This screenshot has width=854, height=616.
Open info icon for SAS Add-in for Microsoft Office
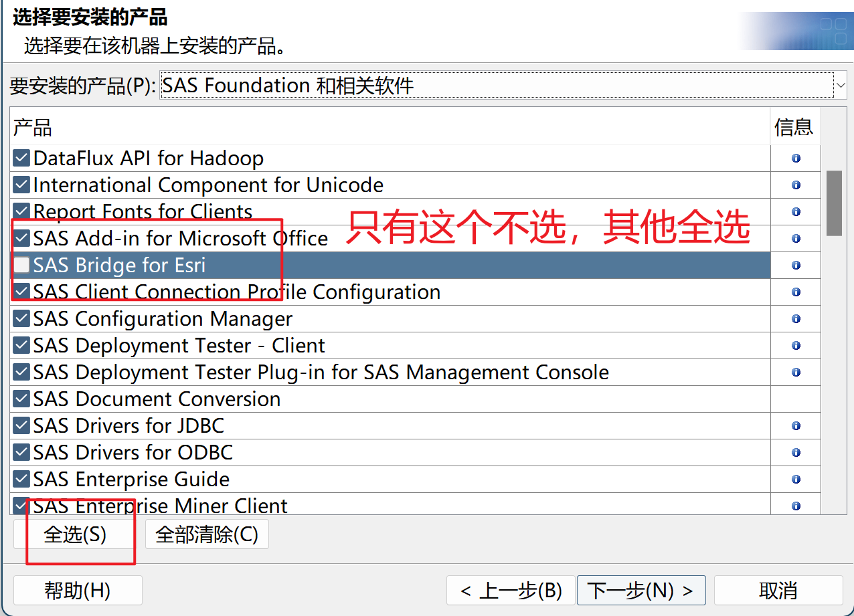(796, 239)
